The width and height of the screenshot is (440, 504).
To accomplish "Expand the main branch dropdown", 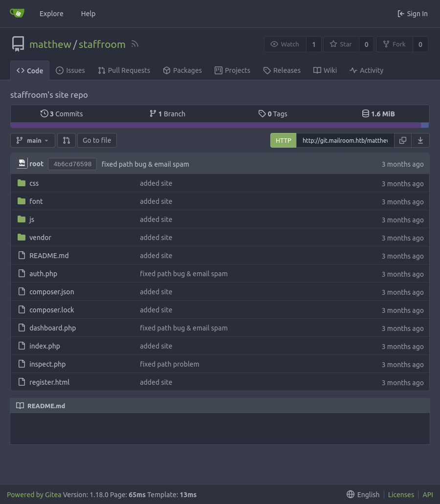I will [x=33, y=140].
